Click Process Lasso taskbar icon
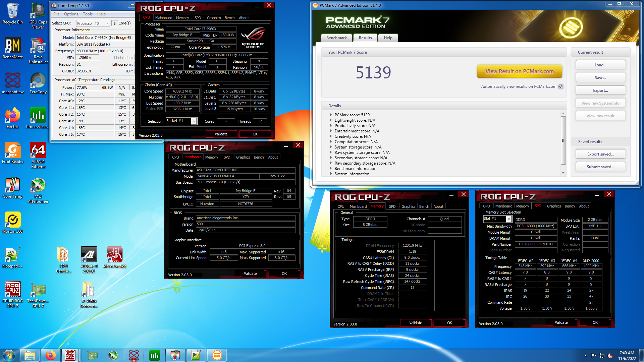Screen dimensions: 644x362 tap(155, 355)
